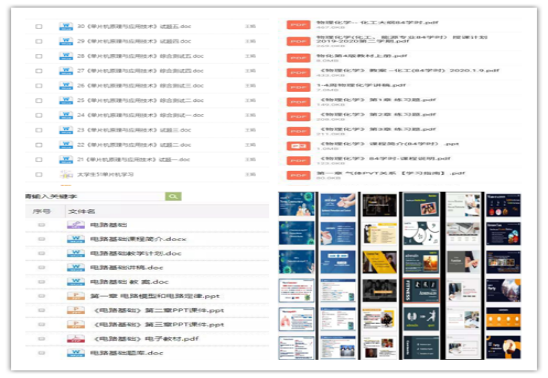The image size is (548, 378).
Task: Check the box next to 电路基础题库.doc
Action: [x=42, y=353]
